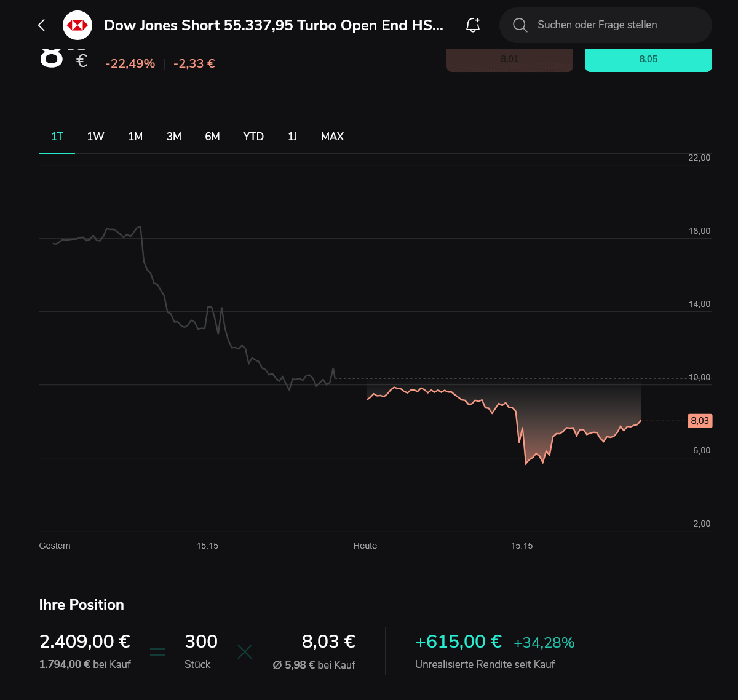Switch to the 6M timeframe
Screen dimensions: 738x700
[x=212, y=137]
